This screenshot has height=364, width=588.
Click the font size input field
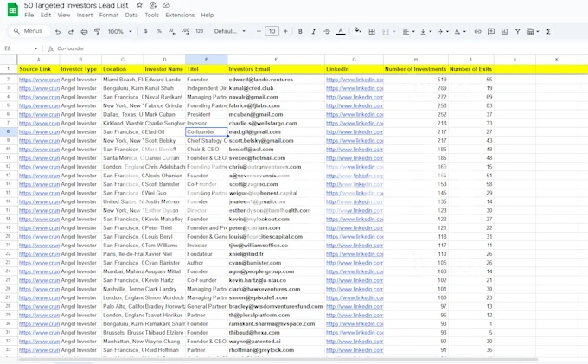pyautogui.click(x=272, y=32)
